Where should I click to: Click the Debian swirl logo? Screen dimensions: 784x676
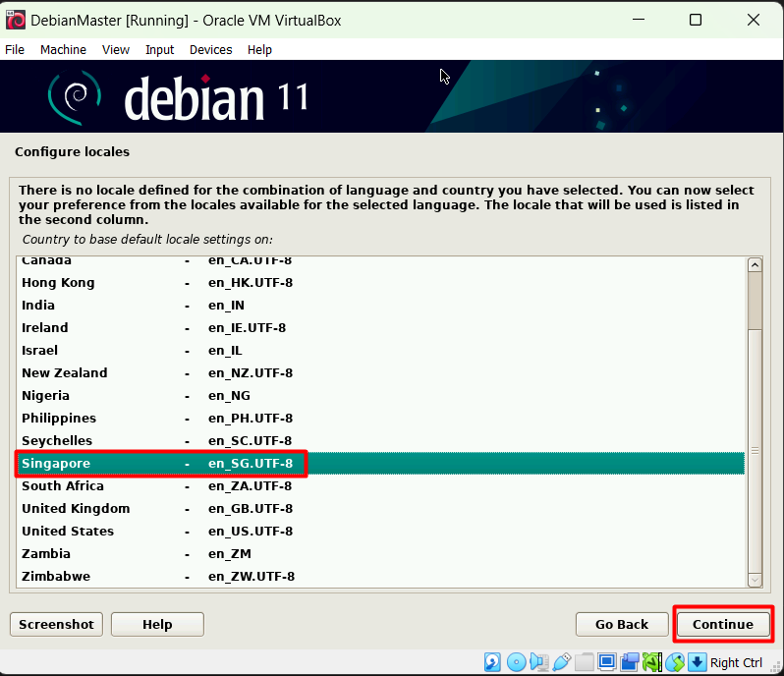coord(75,97)
